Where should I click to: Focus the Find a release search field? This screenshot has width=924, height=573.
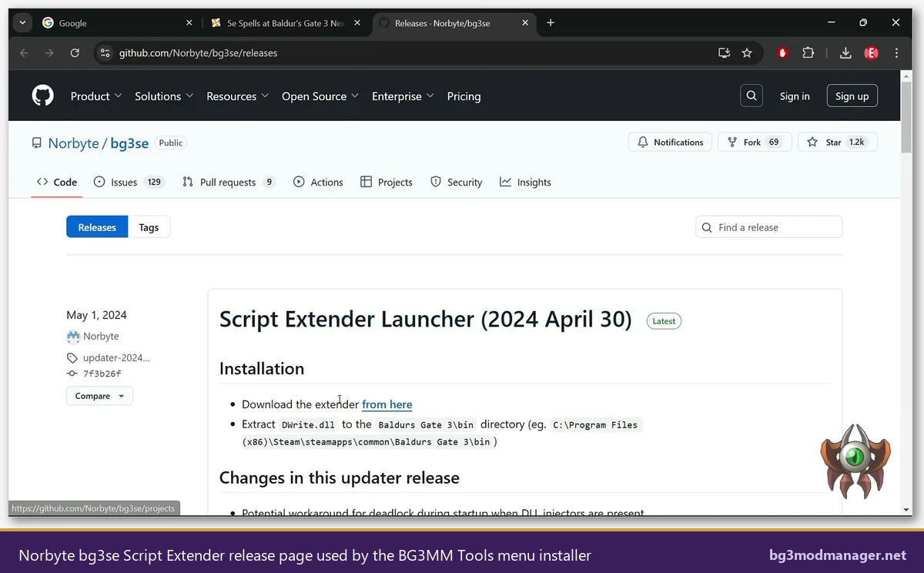click(768, 227)
